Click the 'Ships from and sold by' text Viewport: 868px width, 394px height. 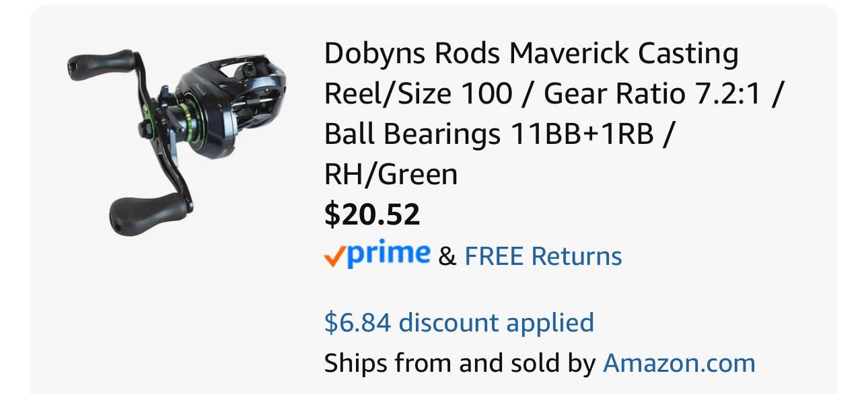(460, 363)
